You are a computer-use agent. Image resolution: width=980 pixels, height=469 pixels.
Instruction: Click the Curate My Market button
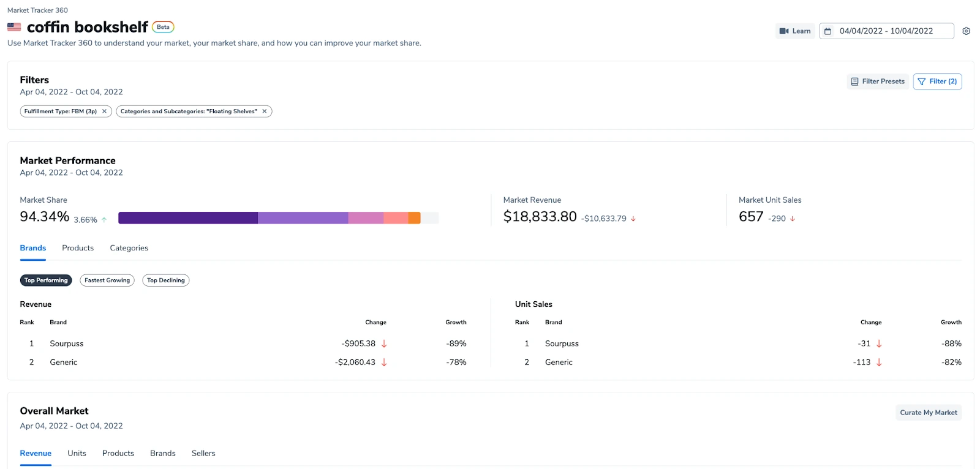tap(928, 413)
